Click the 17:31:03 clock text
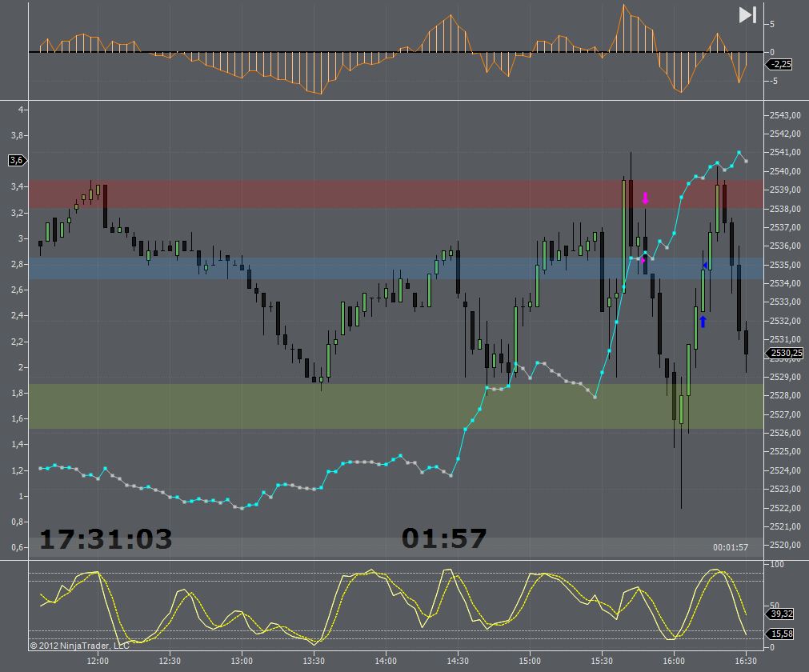809x672 pixels. tap(106, 539)
